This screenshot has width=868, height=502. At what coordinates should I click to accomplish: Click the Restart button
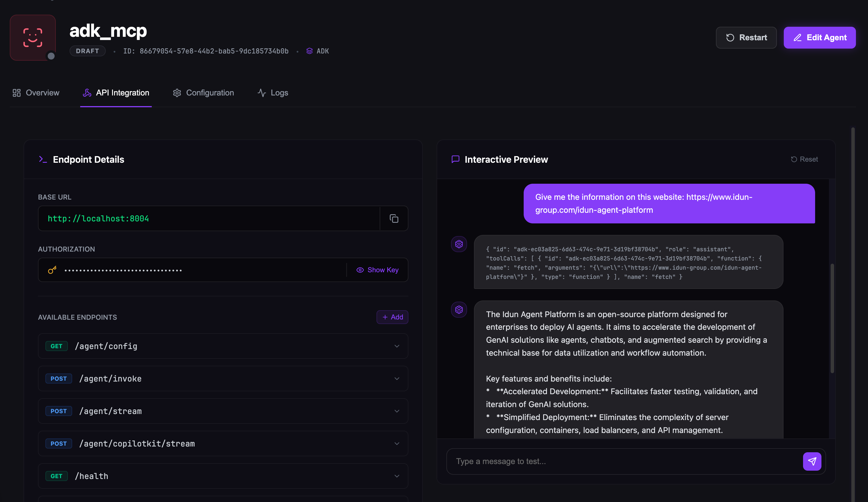[746, 38]
